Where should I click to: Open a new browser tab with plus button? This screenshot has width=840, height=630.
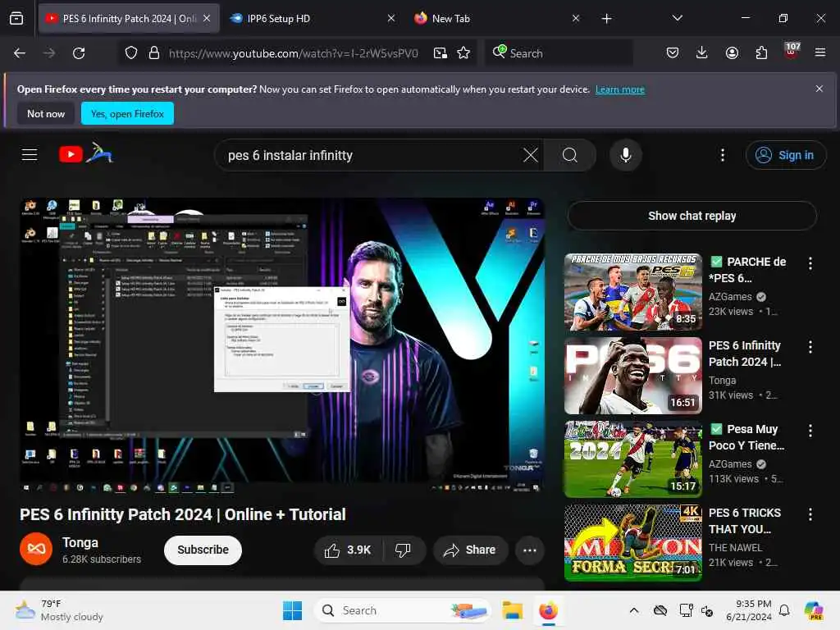coord(606,19)
